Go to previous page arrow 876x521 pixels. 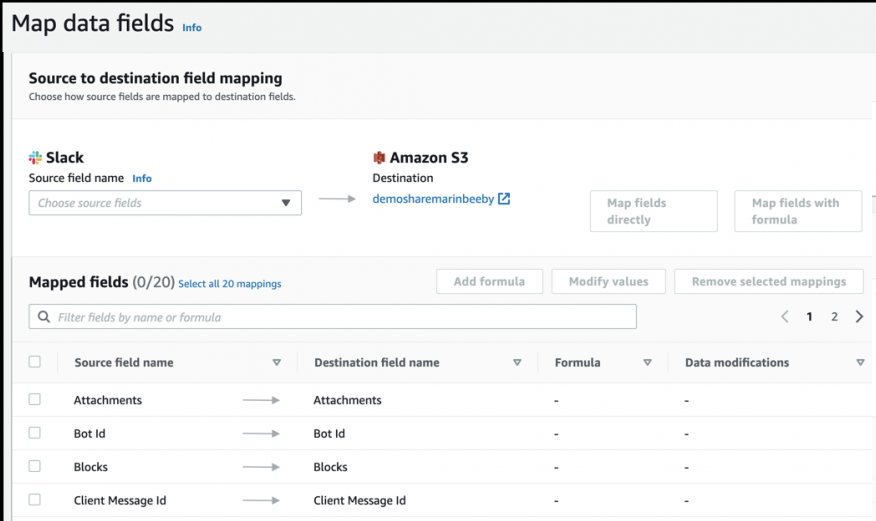tap(784, 317)
